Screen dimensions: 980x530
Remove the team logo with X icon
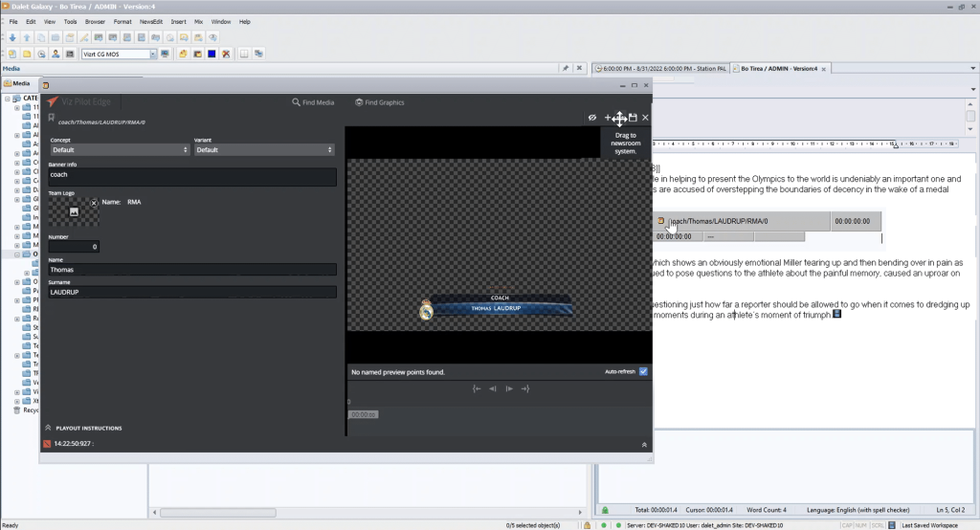click(94, 203)
